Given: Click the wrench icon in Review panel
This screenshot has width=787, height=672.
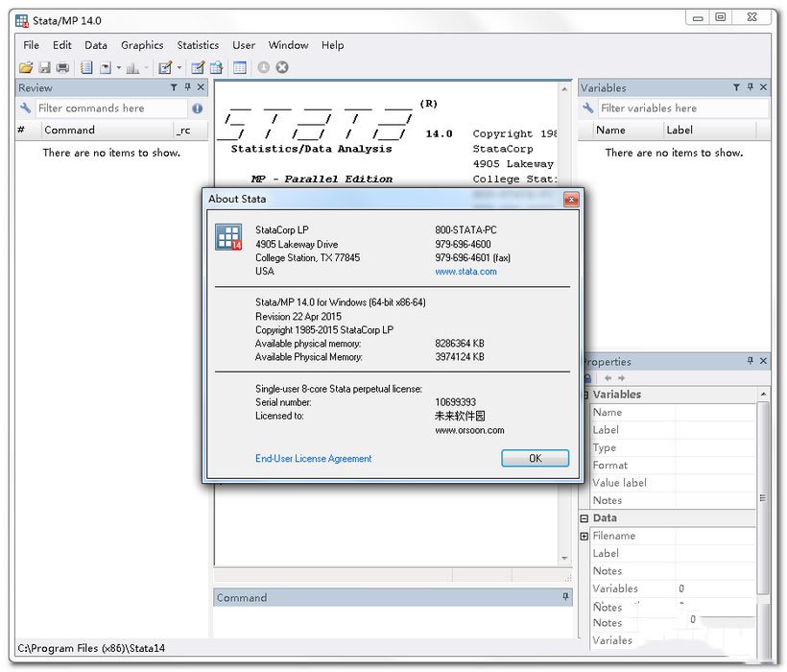Looking at the screenshot, I should click(x=25, y=108).
